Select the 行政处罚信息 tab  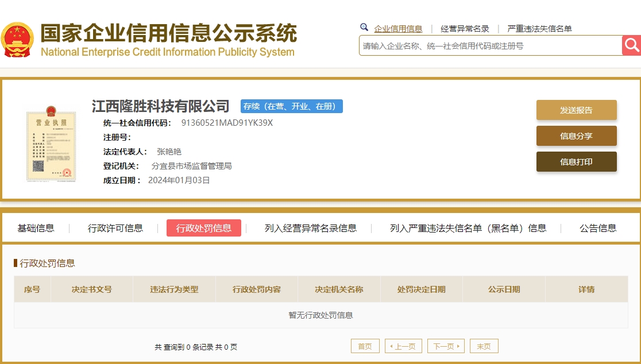[x=203, y=228]
